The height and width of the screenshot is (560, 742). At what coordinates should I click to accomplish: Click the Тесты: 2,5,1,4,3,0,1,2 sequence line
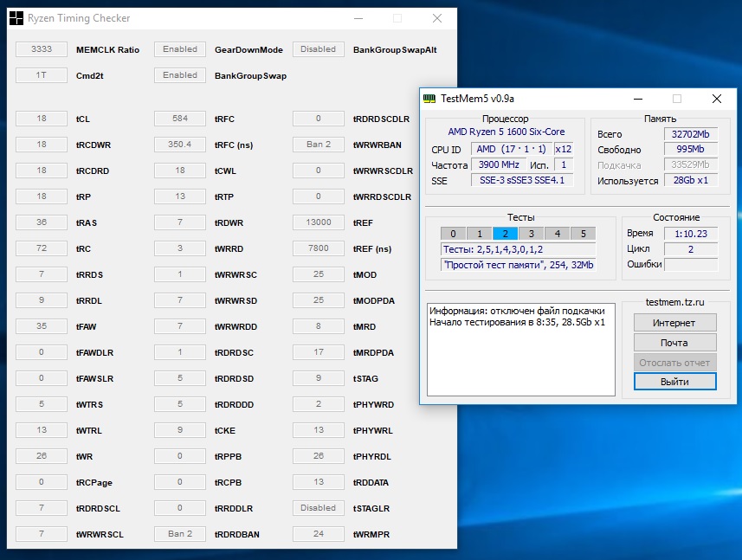coord(518,249)
